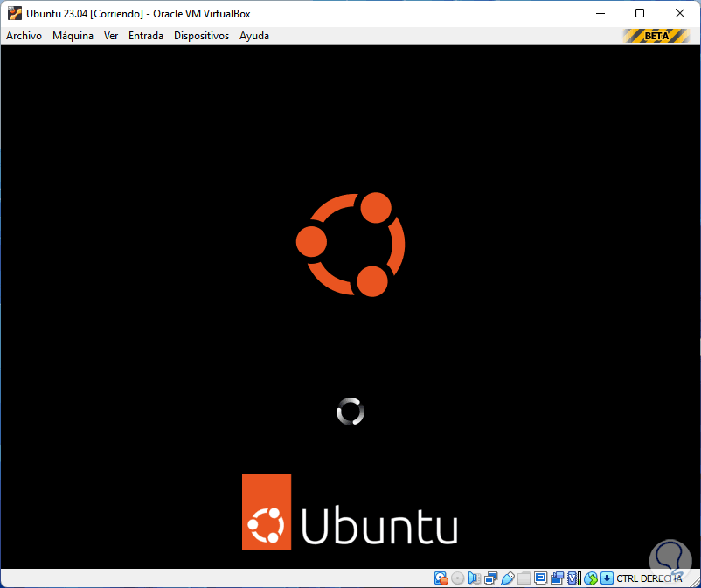Click the optical disc status icon
Viewport: 701px width, 588px height.
tap(457, 578)
